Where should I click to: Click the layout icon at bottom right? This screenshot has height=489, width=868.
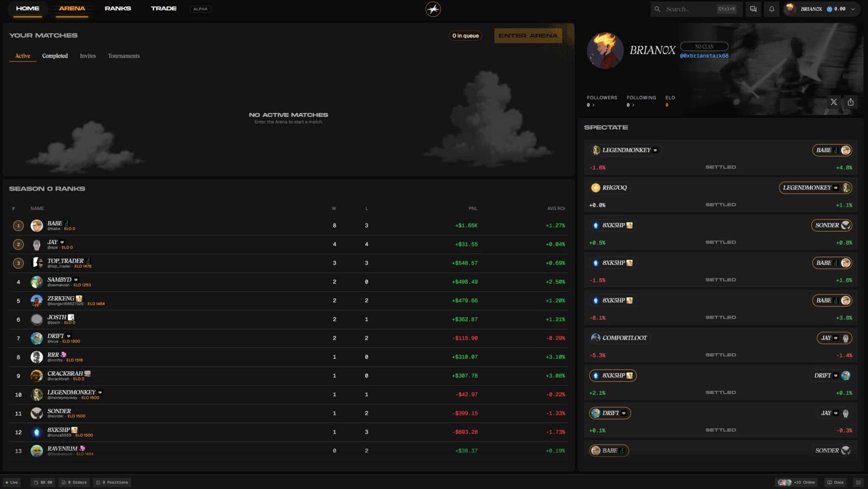(x=858, y=482)
